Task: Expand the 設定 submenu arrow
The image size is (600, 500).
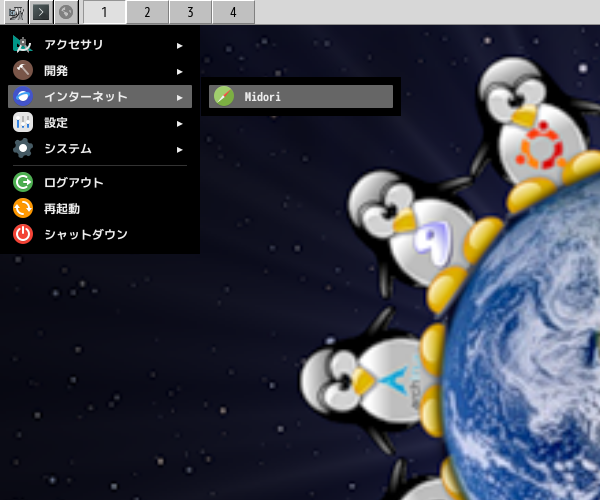Action: (179, 124)
